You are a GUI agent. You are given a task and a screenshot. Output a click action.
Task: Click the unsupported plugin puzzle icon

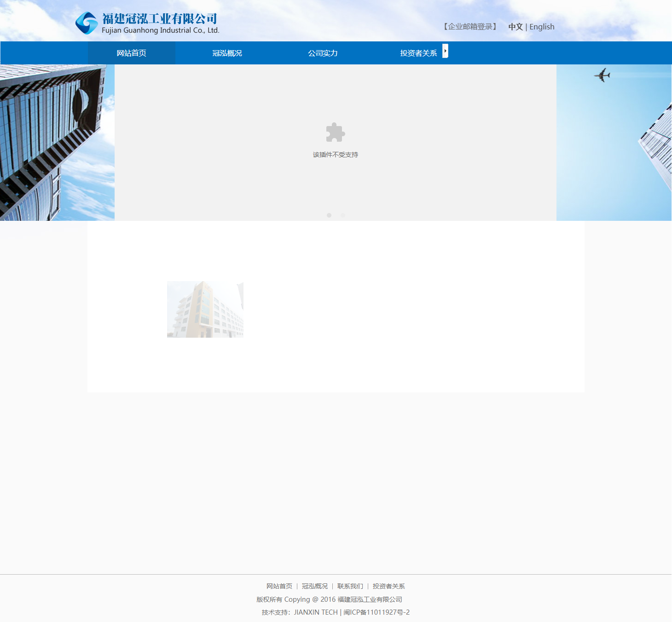336,132
